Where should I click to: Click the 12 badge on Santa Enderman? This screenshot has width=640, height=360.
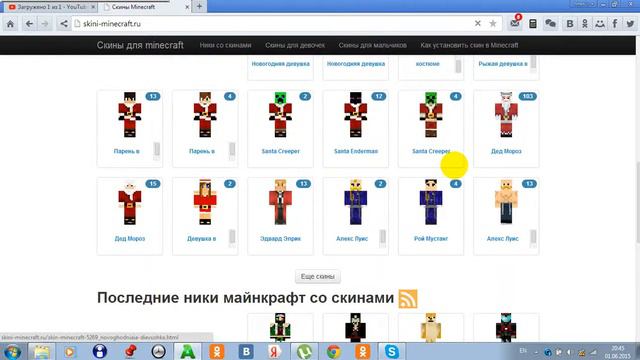(378, 96)
